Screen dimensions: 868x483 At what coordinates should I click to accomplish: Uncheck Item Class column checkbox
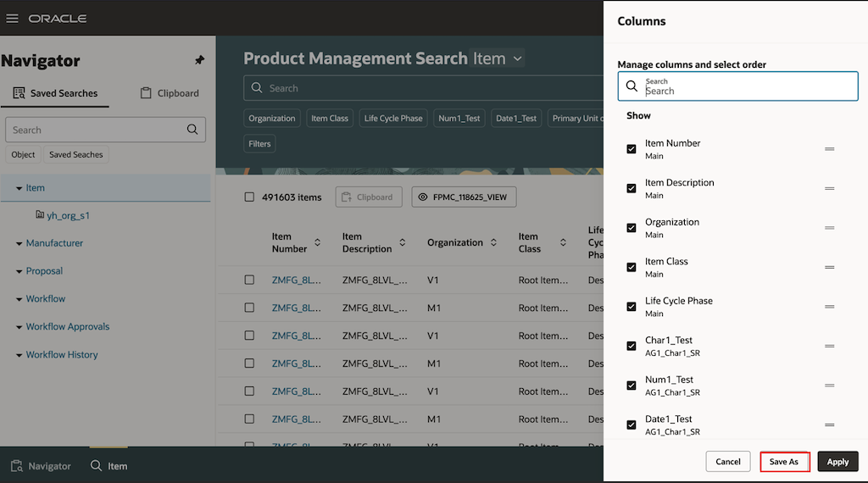(631, 267)
